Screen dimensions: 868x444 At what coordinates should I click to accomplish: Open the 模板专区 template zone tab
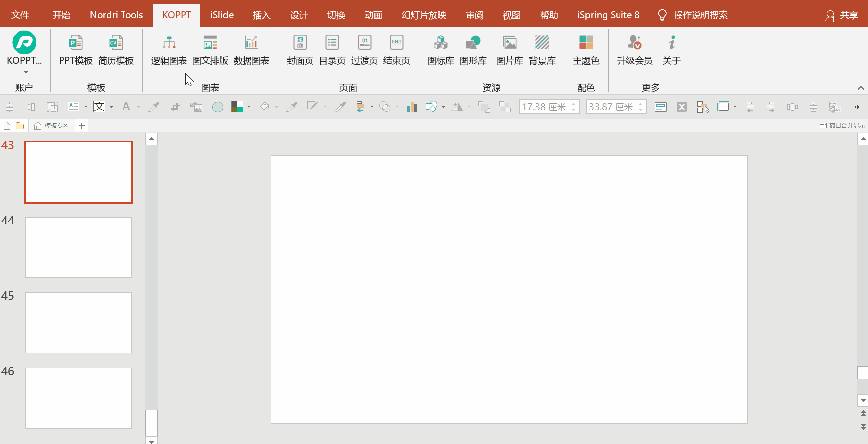52,126
